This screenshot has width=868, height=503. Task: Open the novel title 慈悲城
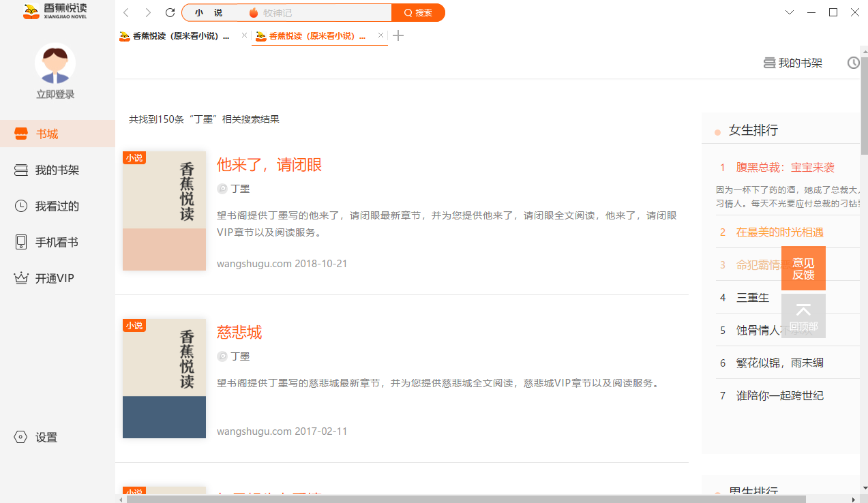[x=239, y=332]
